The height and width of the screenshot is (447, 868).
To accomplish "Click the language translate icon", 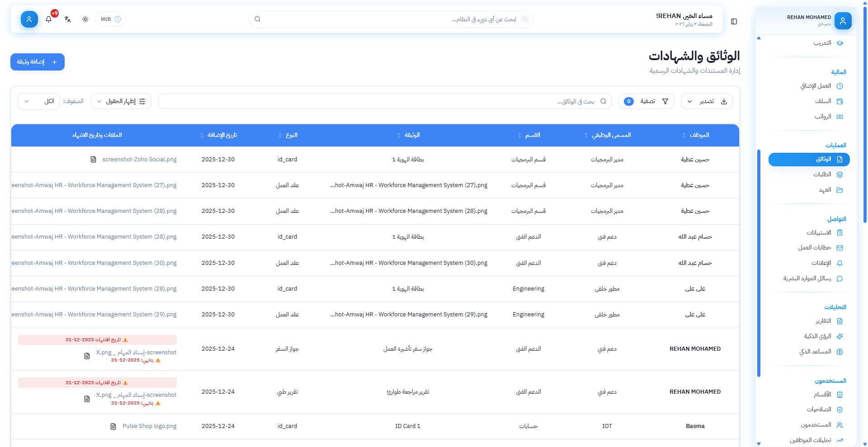I will [x=67, y=19].
